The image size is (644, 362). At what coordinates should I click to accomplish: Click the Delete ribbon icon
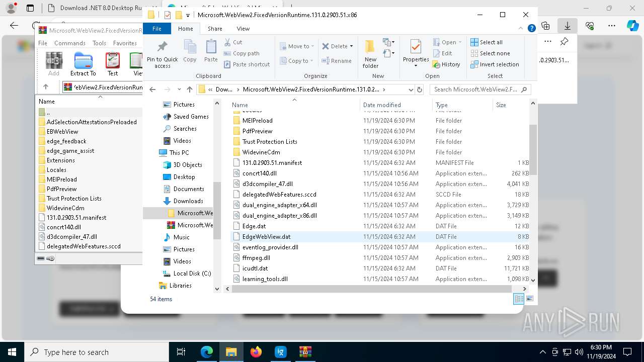coord(335,46)
